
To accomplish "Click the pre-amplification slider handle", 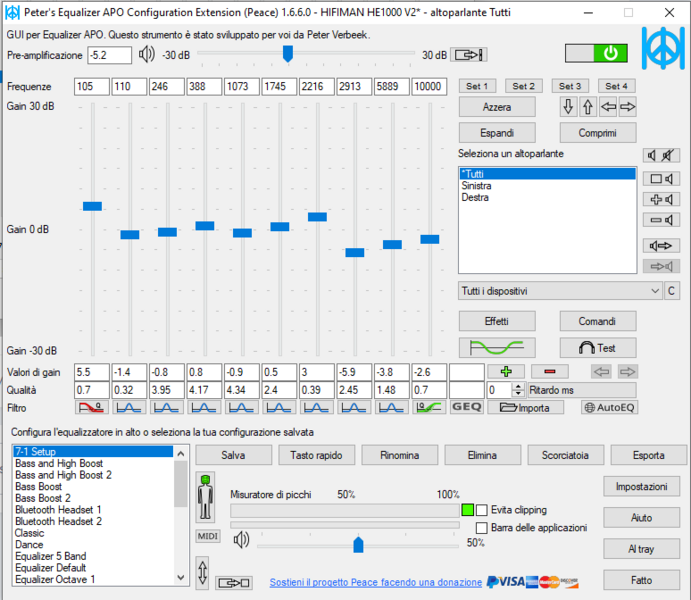I will [x=288, y=54].
